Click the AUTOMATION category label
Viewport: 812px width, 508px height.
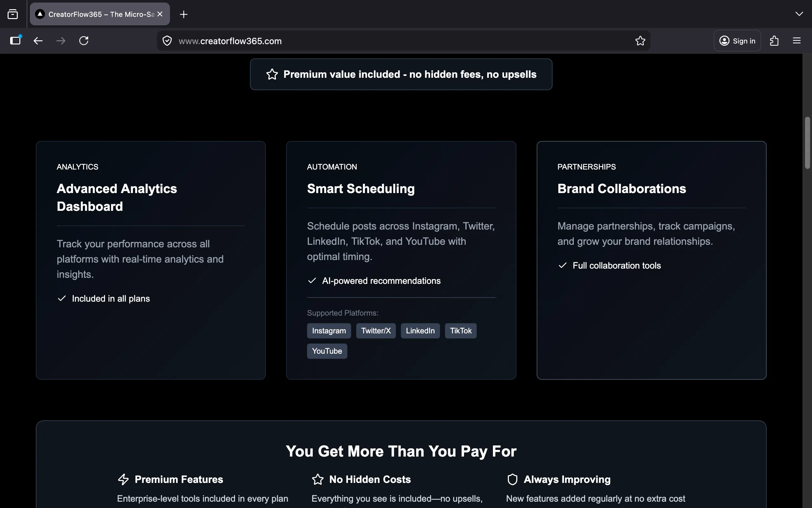(332, 167)
